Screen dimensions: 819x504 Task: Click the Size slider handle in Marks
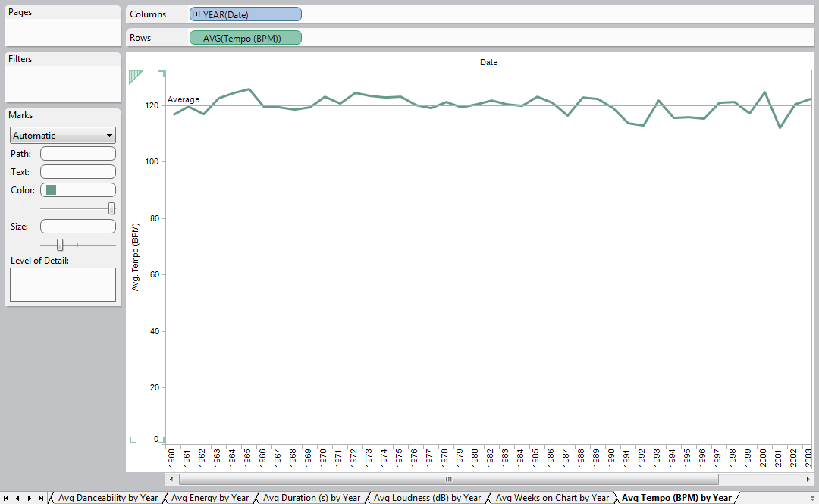pyautogui.click(x=60, y=245)
